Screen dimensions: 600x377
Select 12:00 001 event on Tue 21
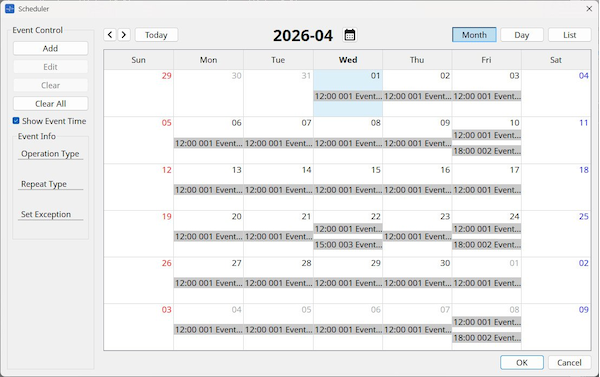pos(278,237)
